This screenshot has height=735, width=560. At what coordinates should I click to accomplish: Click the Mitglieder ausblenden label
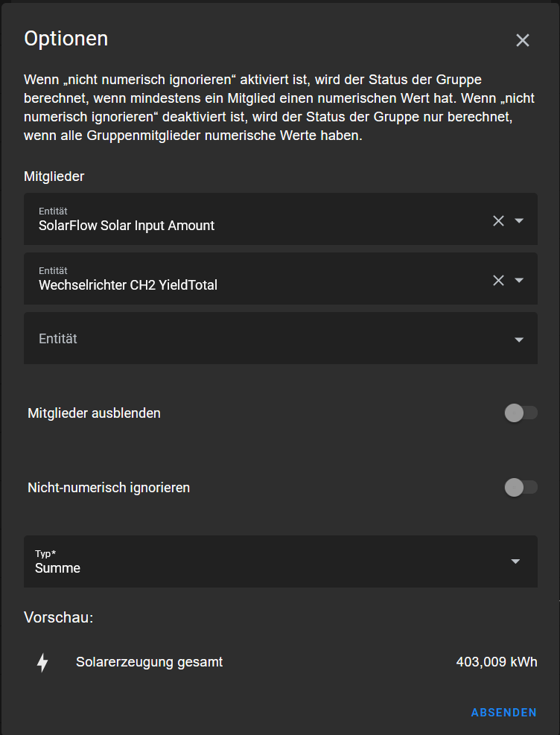coord(94,413)
